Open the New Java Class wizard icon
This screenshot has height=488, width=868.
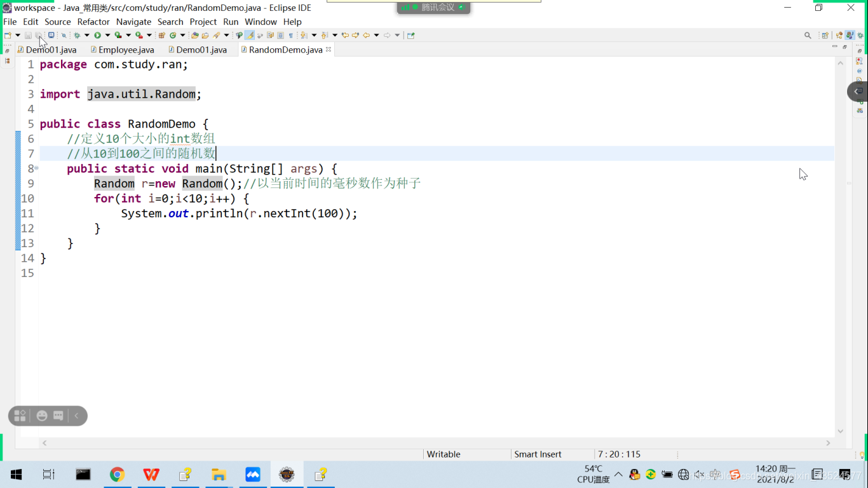tap(172, 35)
